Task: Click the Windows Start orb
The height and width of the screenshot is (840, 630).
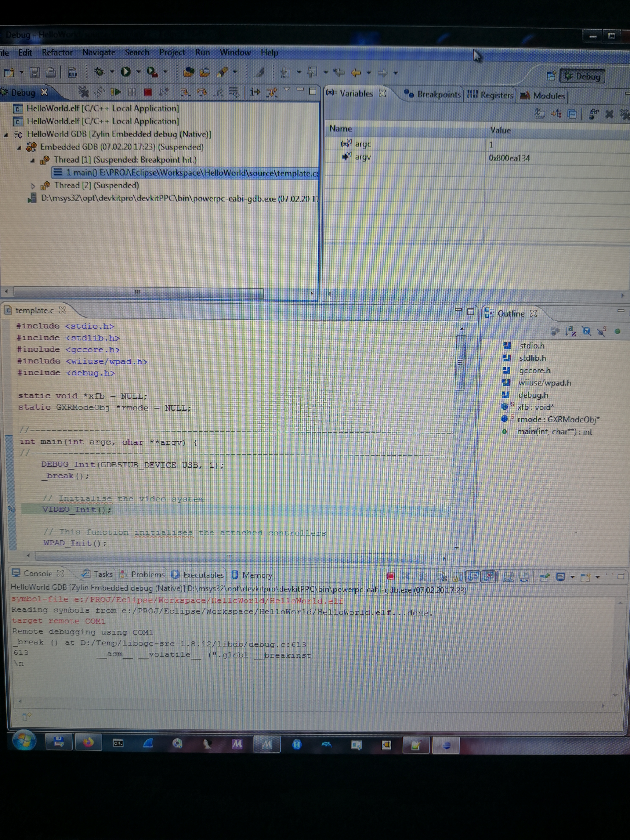Action: click(25, 740)
